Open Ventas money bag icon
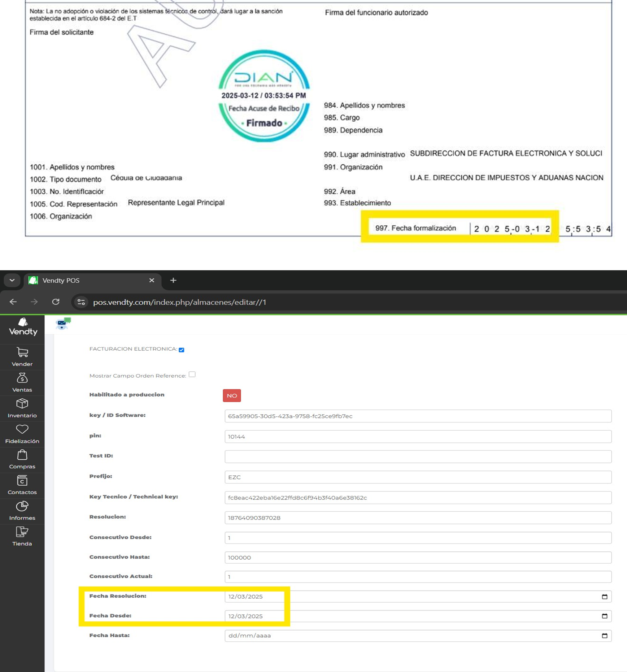 [22, 378]
